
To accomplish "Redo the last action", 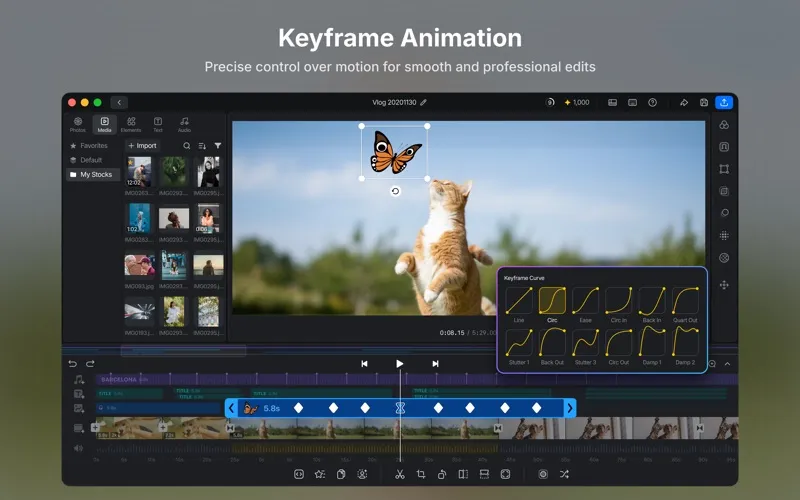I will click(90, 364).
